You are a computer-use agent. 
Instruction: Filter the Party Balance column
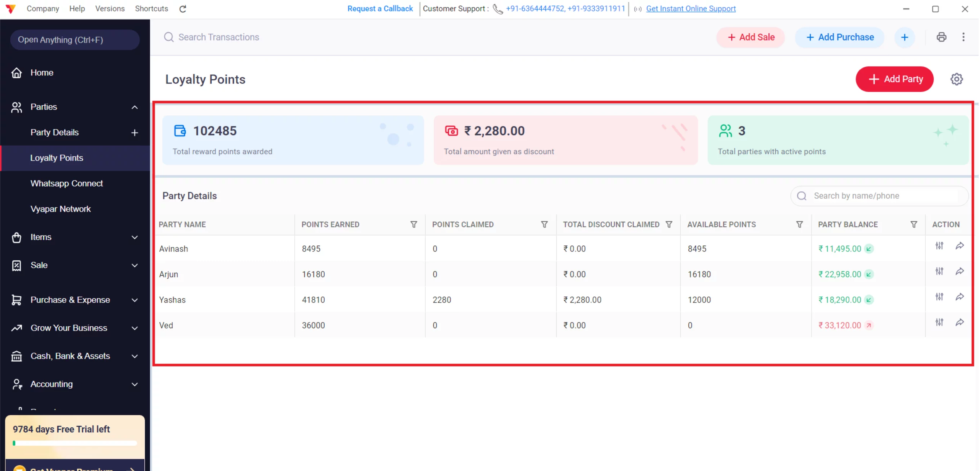913,224
